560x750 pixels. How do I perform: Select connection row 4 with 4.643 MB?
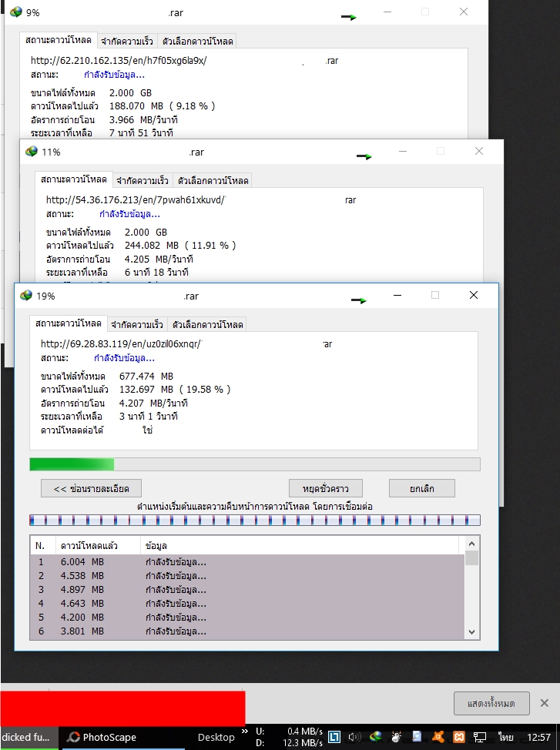pos(247,604)
